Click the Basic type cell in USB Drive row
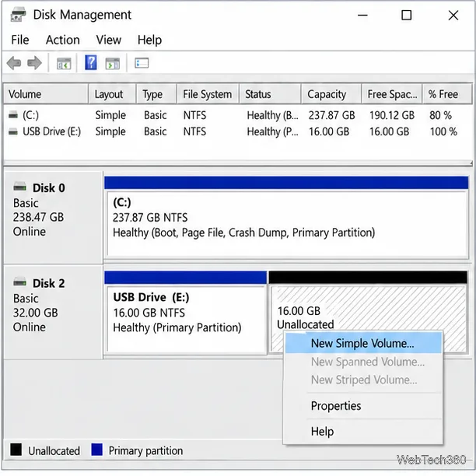 pyautogui.click(x=155, y=131)
